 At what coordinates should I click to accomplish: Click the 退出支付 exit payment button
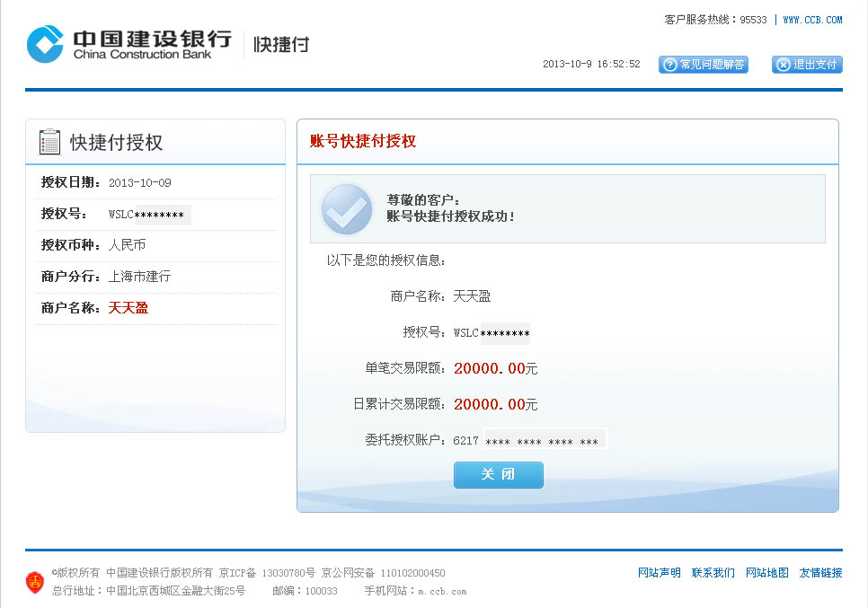(x=807, y=65)
